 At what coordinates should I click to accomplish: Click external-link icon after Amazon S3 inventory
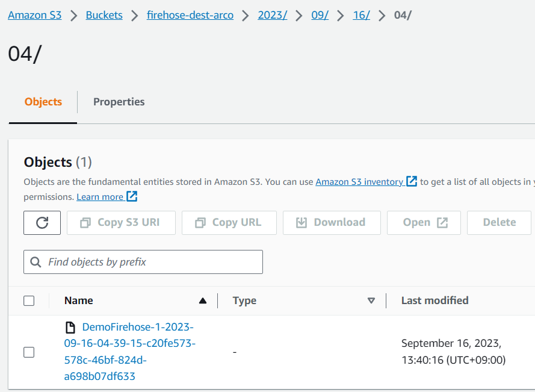tap(412, 181)
